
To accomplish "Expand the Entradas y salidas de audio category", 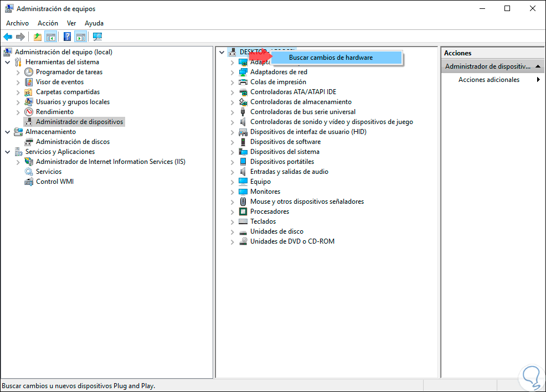I will 232,172.
